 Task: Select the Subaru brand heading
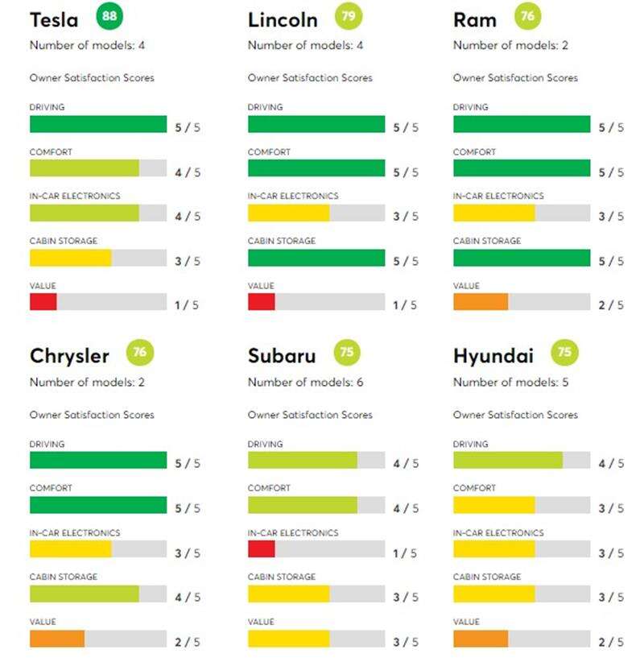282,356
